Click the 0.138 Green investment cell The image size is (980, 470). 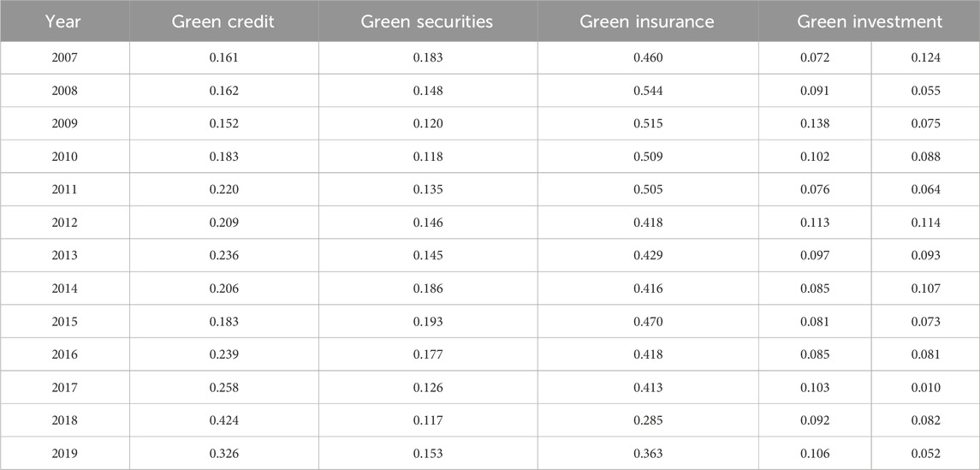814,124
